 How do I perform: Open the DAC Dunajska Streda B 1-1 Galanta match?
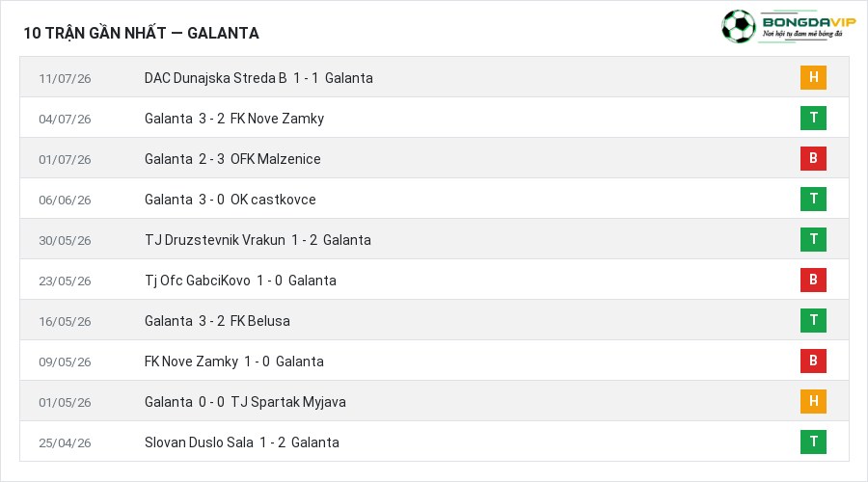click(258, 78)
